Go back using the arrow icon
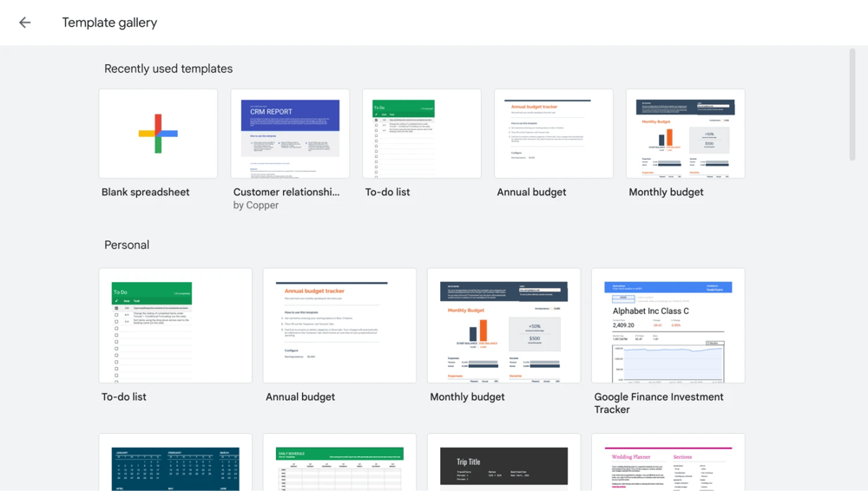The width and height of the screenshot is (868, 491). 24,23
